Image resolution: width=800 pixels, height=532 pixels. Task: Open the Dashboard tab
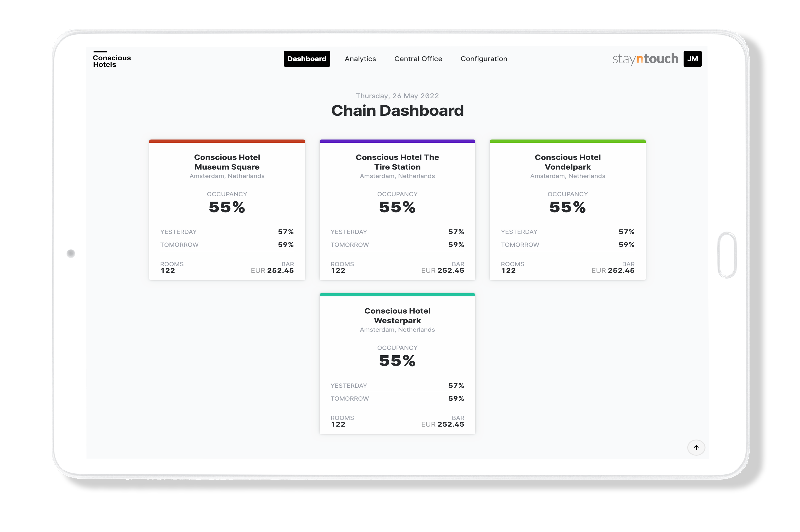click(x=307, y=59)
